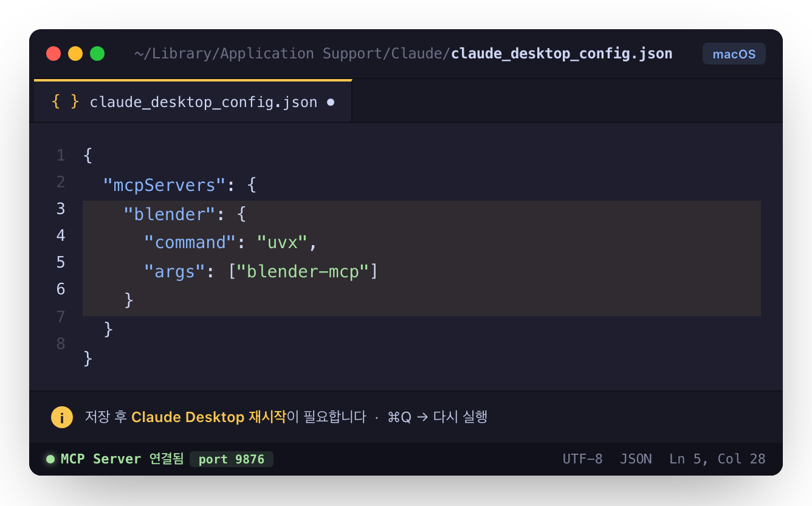
Task: Click the "blender" key
Action: [170, 214]
